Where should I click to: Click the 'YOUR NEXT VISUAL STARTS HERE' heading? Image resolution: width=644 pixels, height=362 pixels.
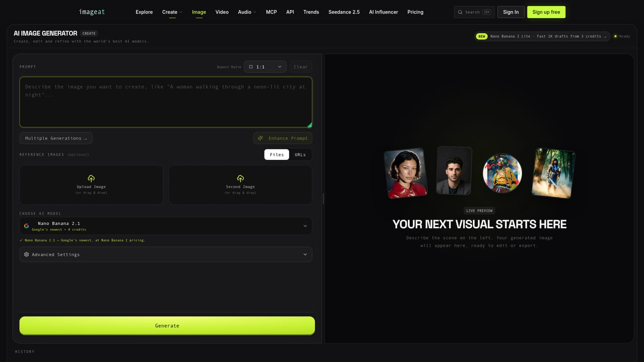coord(479,224)
